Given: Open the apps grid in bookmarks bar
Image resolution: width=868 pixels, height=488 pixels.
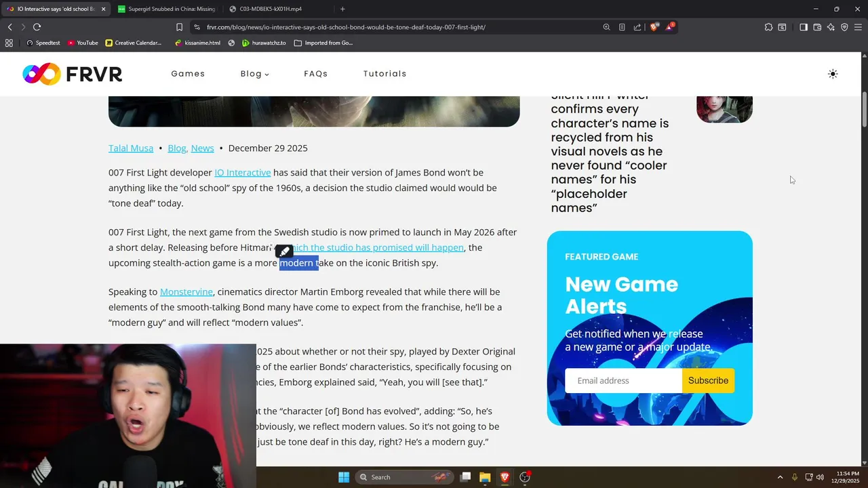Looking at the screenshot, I should (9, 43).
